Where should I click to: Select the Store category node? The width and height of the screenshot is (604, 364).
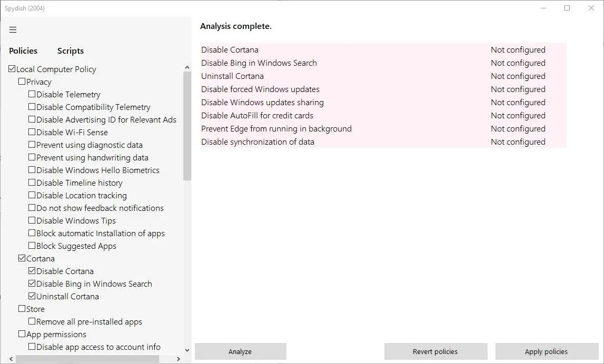[x=22, y=309]
